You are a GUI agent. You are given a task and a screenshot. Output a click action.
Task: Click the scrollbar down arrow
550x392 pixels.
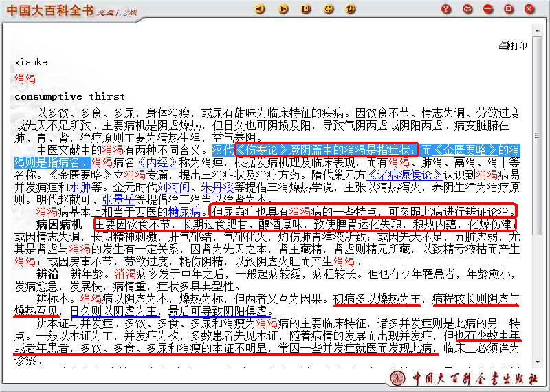click(x=538, y=362)
